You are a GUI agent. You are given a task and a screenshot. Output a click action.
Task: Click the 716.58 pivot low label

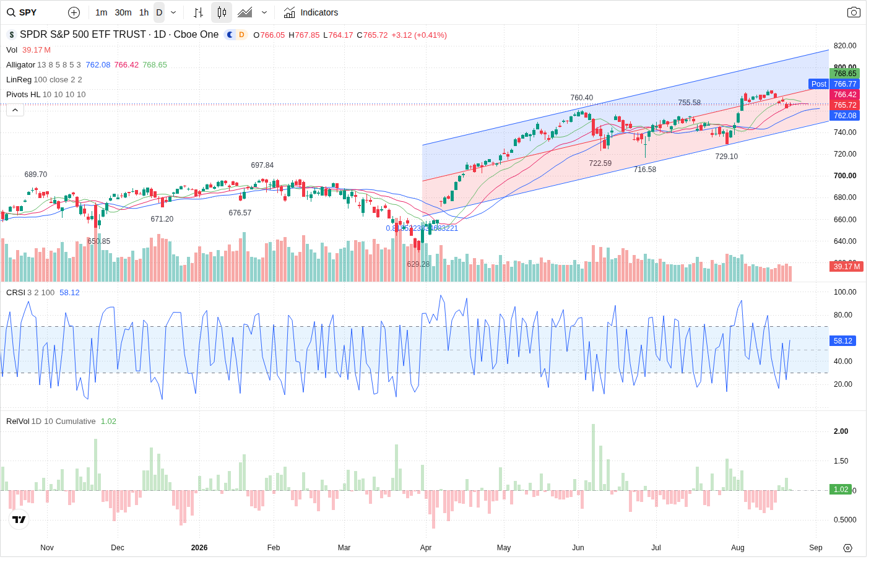(x=645, y=170)
